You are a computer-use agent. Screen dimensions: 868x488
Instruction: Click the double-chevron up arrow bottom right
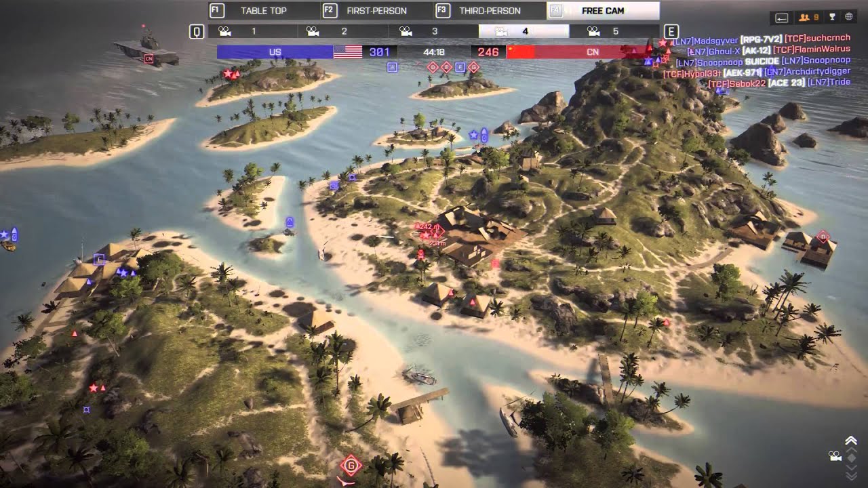point(851,441)
